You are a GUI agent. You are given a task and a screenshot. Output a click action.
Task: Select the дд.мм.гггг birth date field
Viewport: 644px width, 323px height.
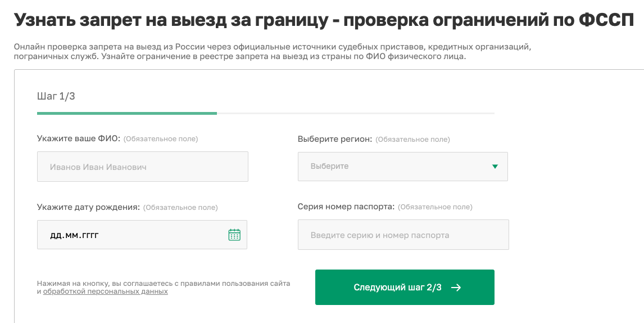[142, 235]
